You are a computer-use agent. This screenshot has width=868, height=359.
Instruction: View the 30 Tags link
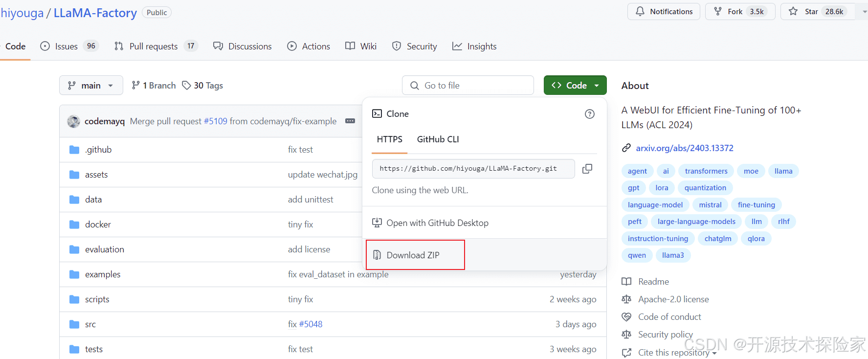point(202,86)
